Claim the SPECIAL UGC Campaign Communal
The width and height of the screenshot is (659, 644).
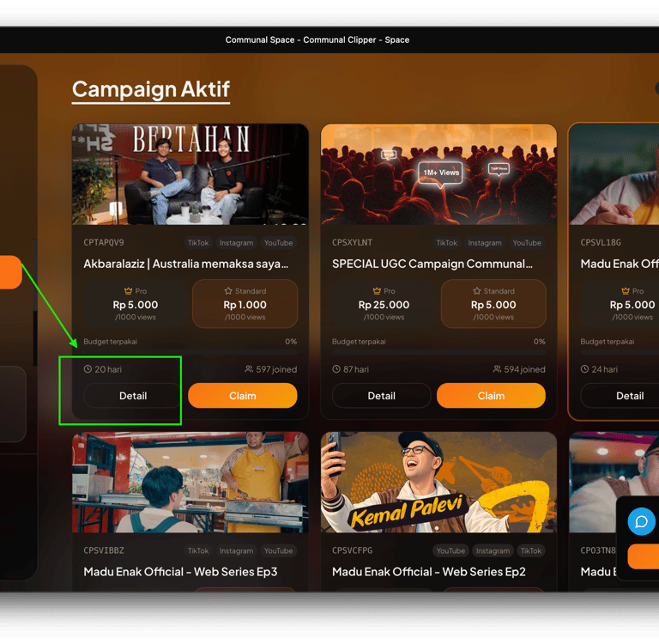pos(491,395)
